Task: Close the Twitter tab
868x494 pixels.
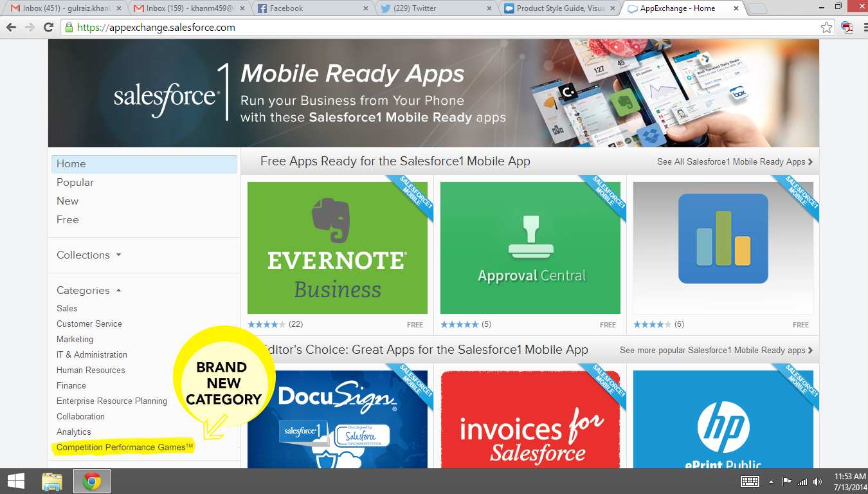Action: pos(489,8)
